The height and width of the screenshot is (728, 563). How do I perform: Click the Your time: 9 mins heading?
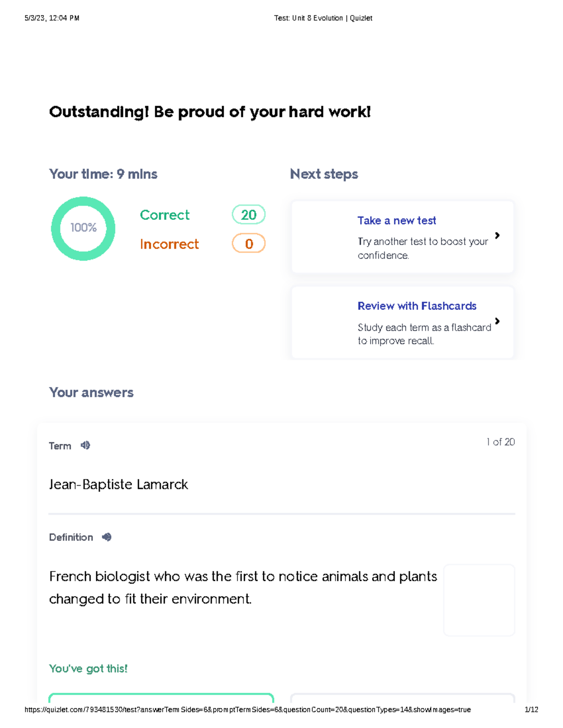coord(104,174)
